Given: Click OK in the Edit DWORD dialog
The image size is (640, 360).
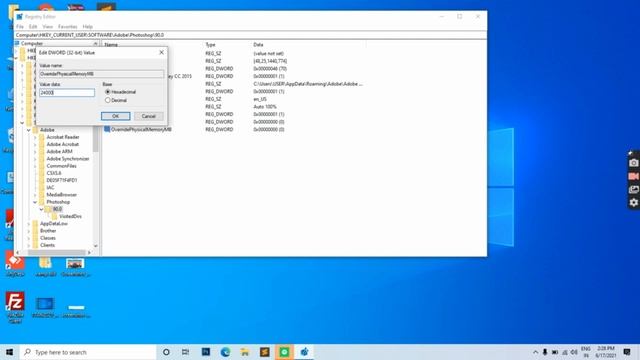Looking at the screenshot, I should click(116, 116).
